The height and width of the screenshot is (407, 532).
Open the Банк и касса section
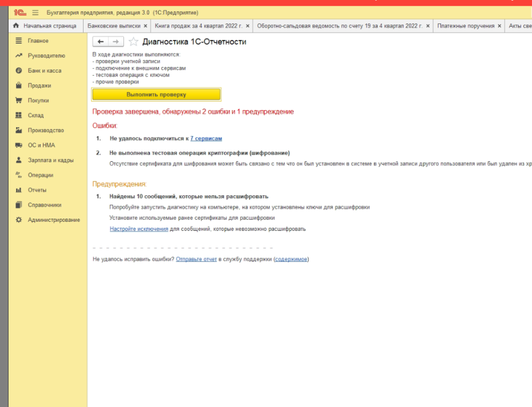(45, 71)
